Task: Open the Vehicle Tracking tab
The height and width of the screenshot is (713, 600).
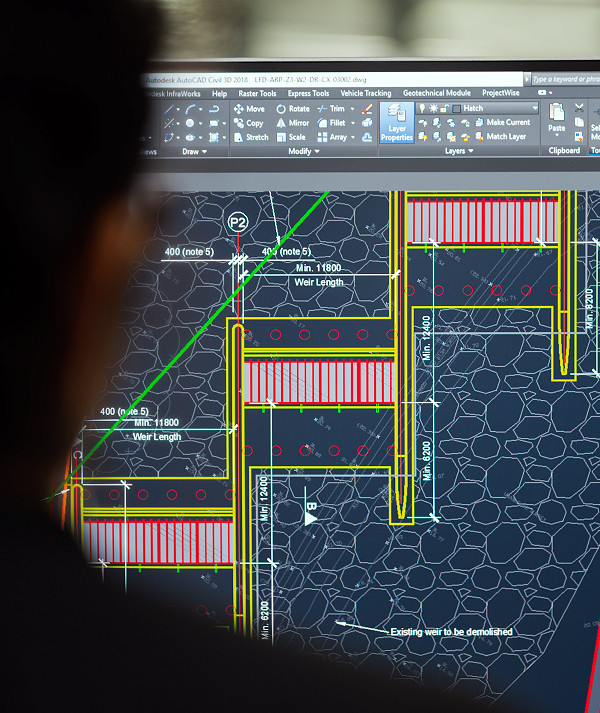Action: (366, 93)
